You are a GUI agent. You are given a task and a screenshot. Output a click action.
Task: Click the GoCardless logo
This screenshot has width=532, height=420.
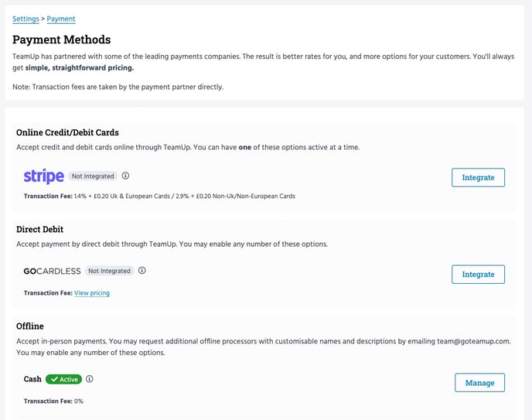52,271
